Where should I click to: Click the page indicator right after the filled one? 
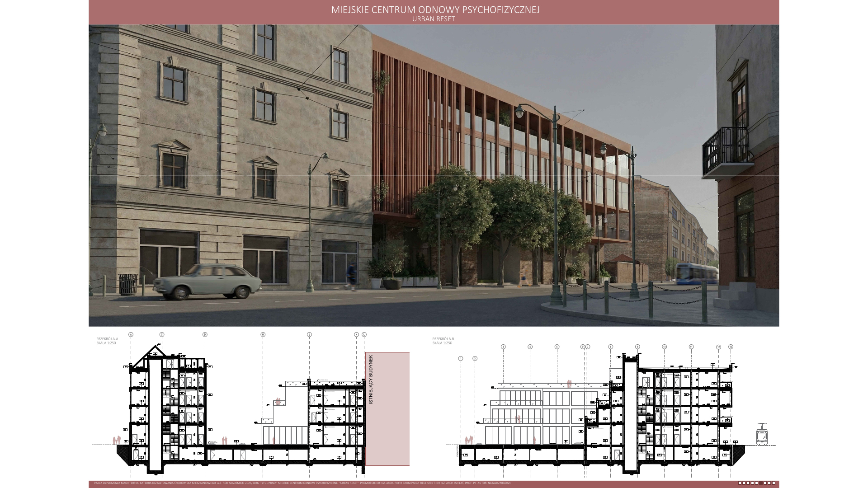click(x=765, y=483)
